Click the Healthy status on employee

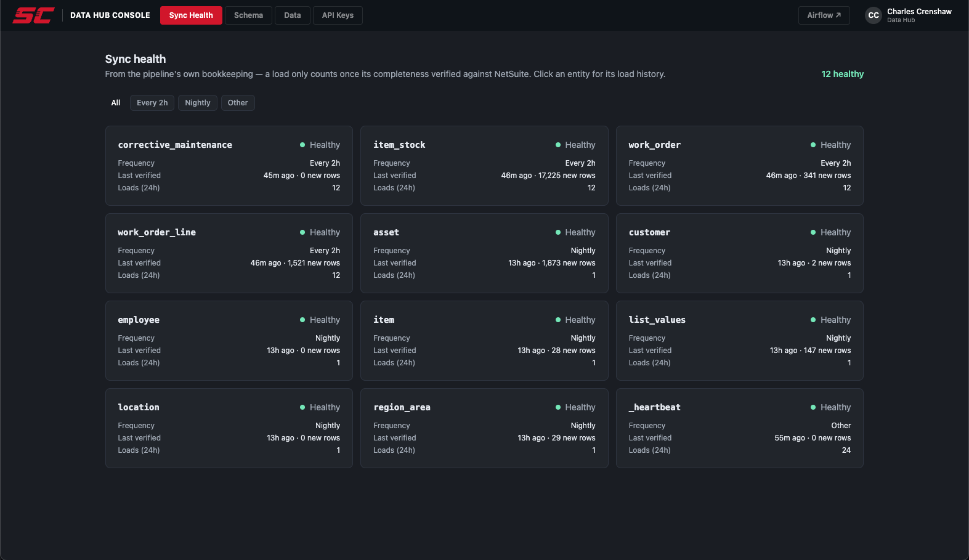click(320, 320)
